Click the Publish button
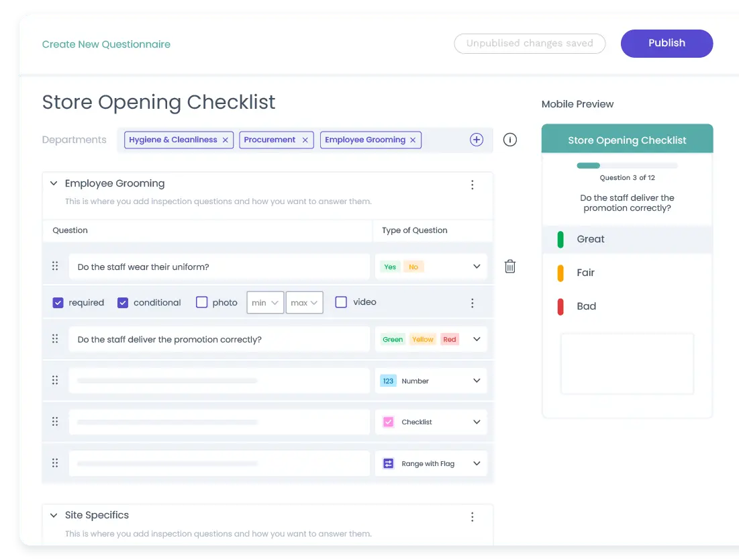The image size is (739, 560). click(x=666, y=44)
